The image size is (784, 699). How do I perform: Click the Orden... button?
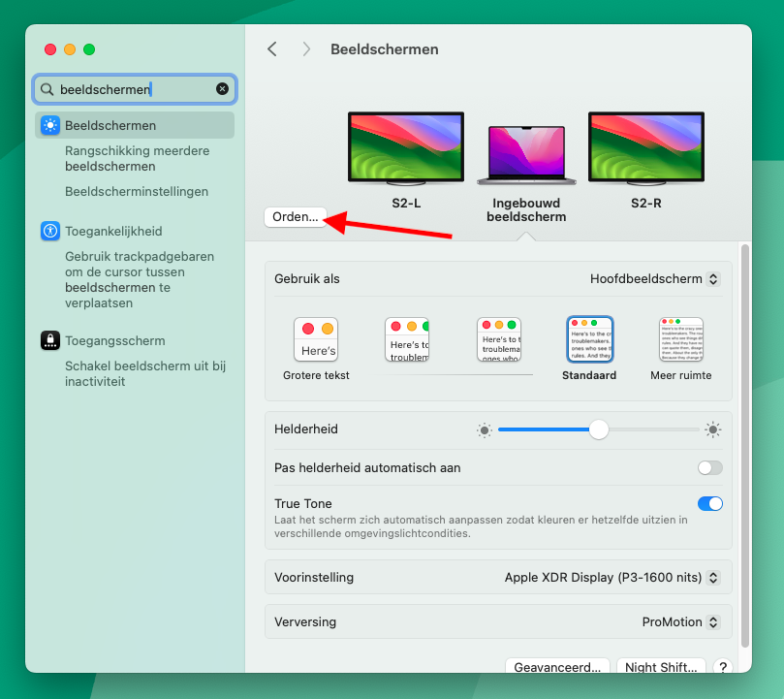[295, 217]
